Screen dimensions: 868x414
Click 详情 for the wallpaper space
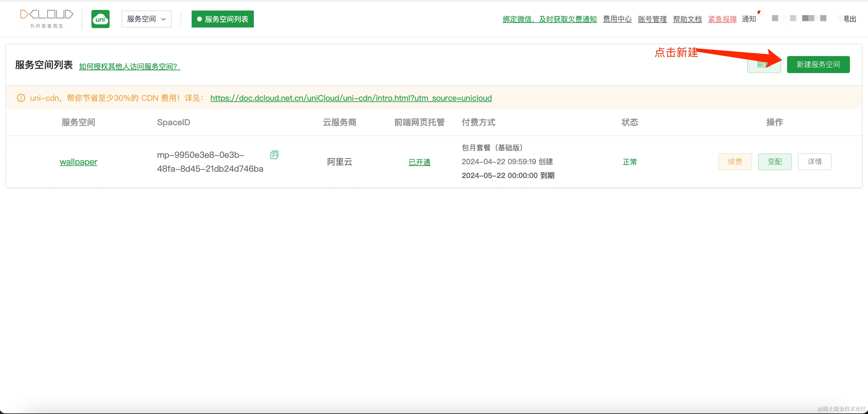click(x=815, y=162)
